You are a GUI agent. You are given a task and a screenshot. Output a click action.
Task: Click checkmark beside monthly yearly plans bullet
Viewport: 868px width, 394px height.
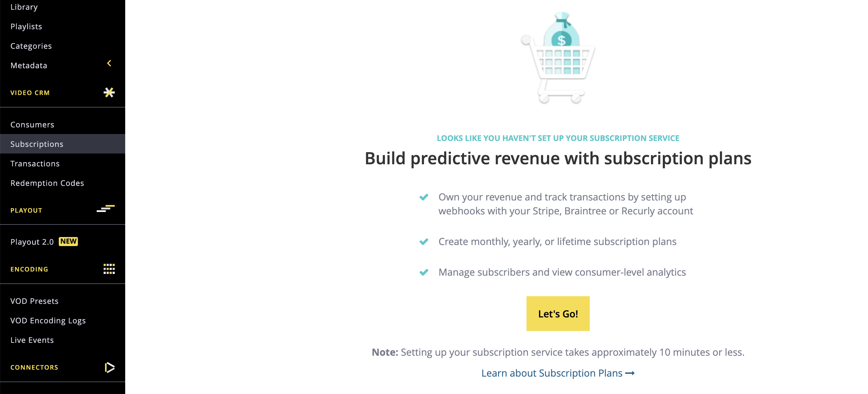coord(424,242)
